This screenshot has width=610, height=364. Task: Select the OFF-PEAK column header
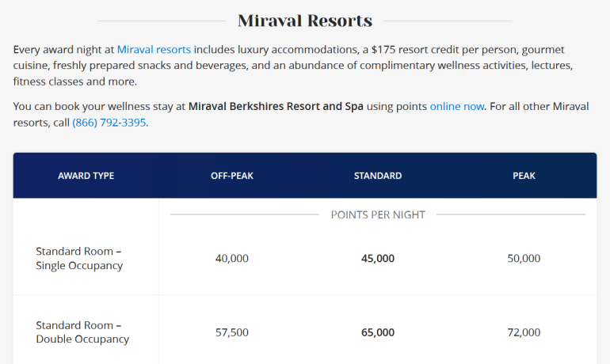point(232,176)
